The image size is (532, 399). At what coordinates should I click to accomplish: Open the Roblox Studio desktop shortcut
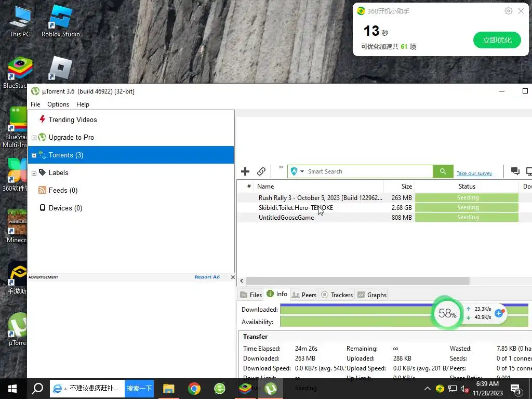point(60,21)
